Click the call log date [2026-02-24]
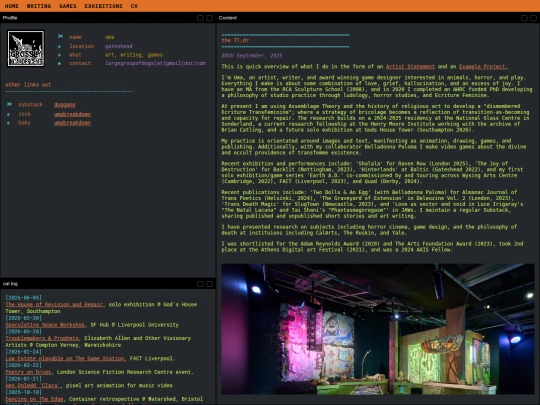The image size is (540, 405). click(x=23, y=352)
